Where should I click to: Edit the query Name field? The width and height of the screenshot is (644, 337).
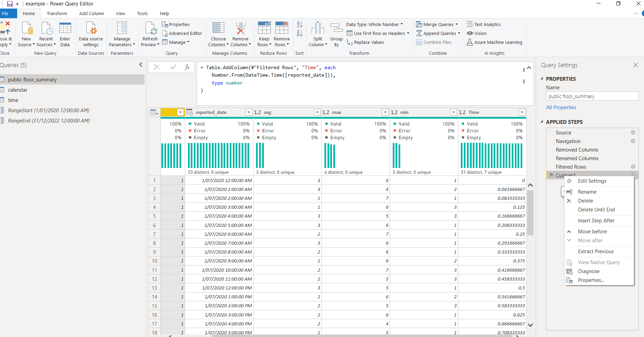click(592, 96)
